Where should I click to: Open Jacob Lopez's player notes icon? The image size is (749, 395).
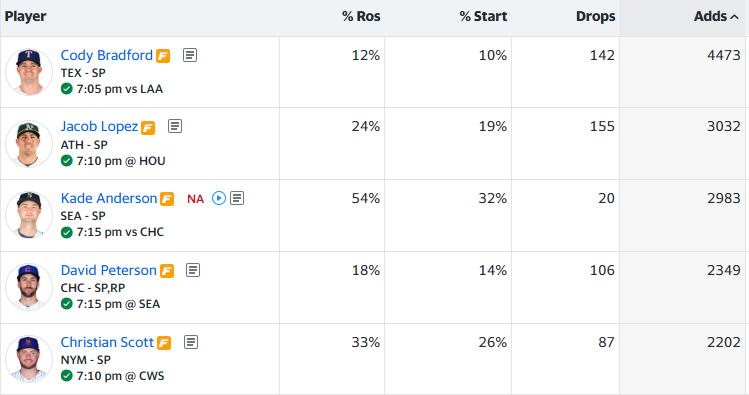(175, 127)
